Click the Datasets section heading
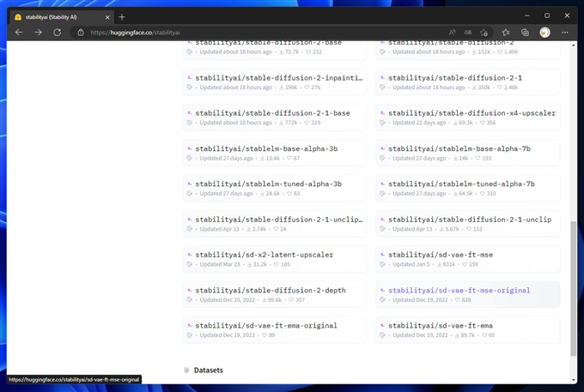The height and width of the screenshot is (392, 584). [x=208, y=370]
